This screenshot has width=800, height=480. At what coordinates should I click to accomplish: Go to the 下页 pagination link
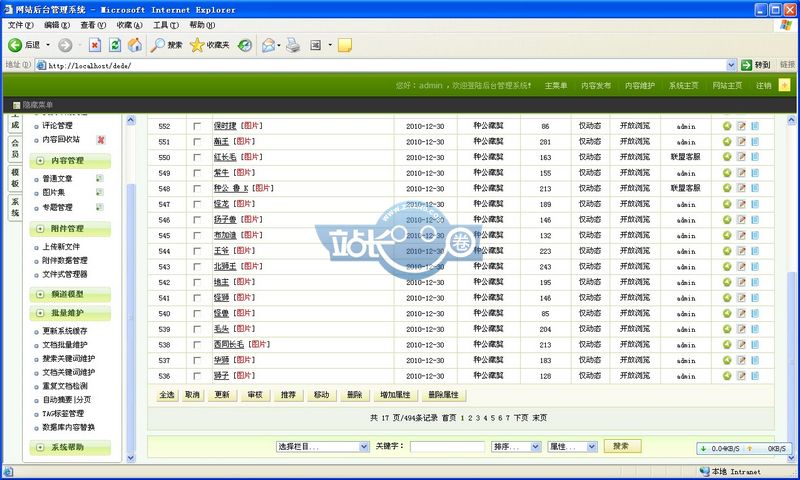[x=520, y=418]
